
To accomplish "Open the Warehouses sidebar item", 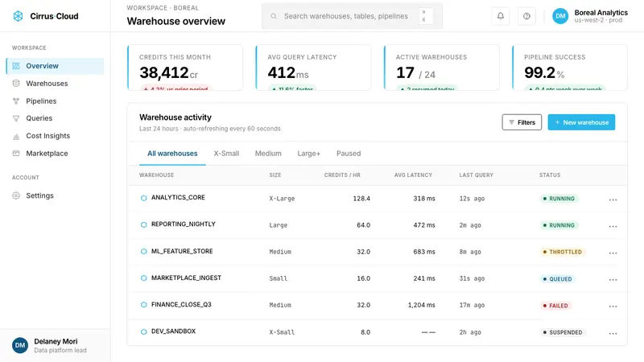I will click(55, 84).
